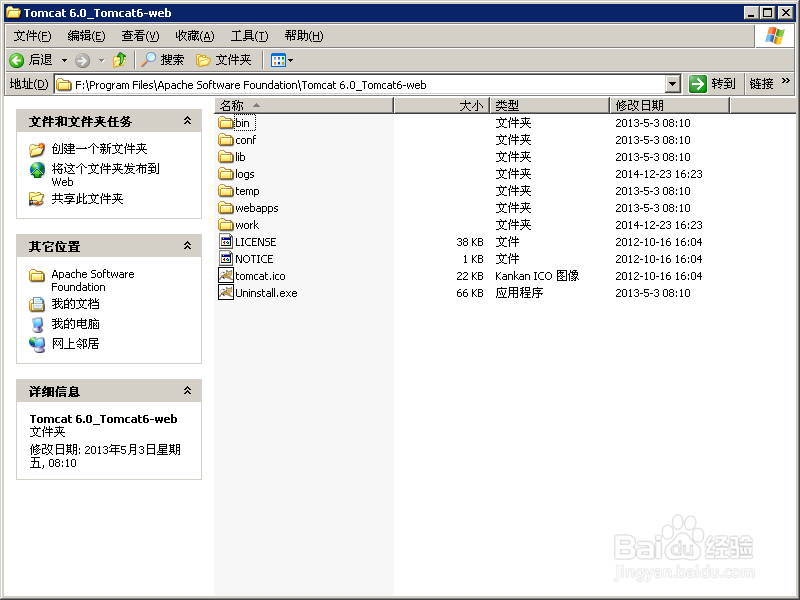Open 我的文档 location link
Image resolution: width=800 pixels, height=600 pixels.
(76, 304)
